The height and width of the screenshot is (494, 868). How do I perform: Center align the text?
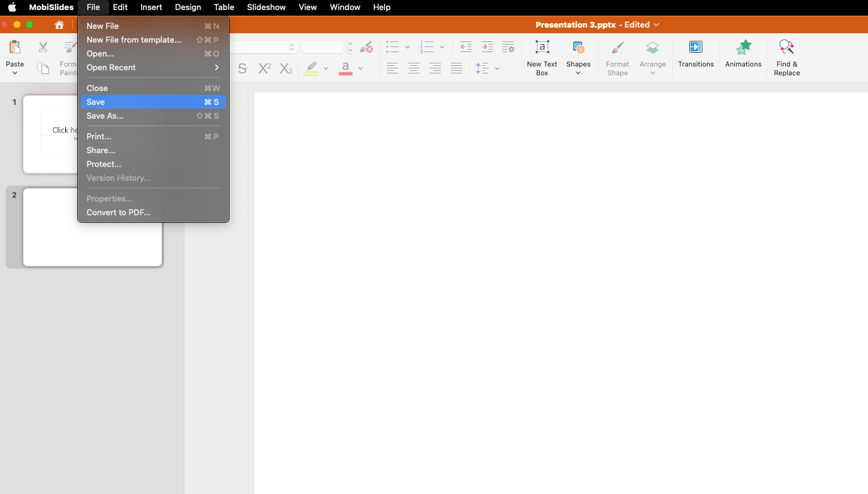point(414,68)
